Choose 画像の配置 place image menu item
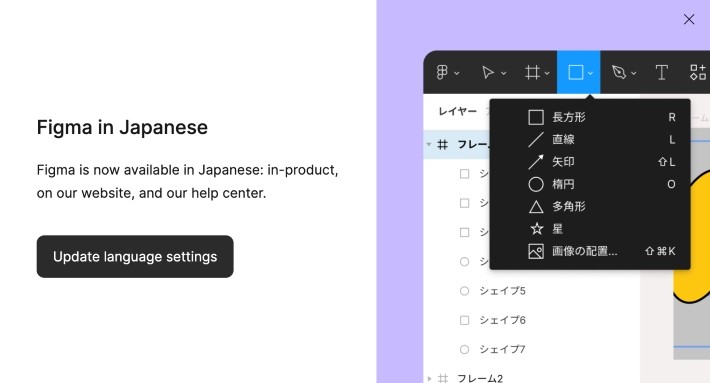710x383 pixels. click(590, 251)
